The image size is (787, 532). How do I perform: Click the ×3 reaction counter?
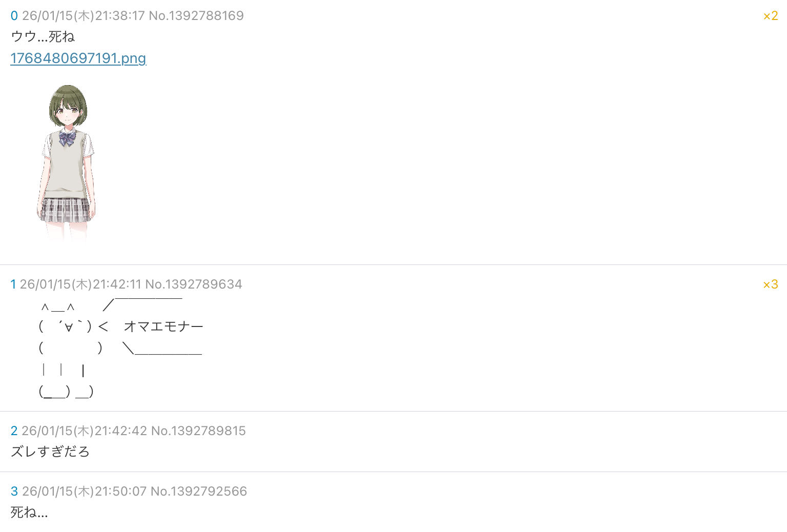coord(770,284)
